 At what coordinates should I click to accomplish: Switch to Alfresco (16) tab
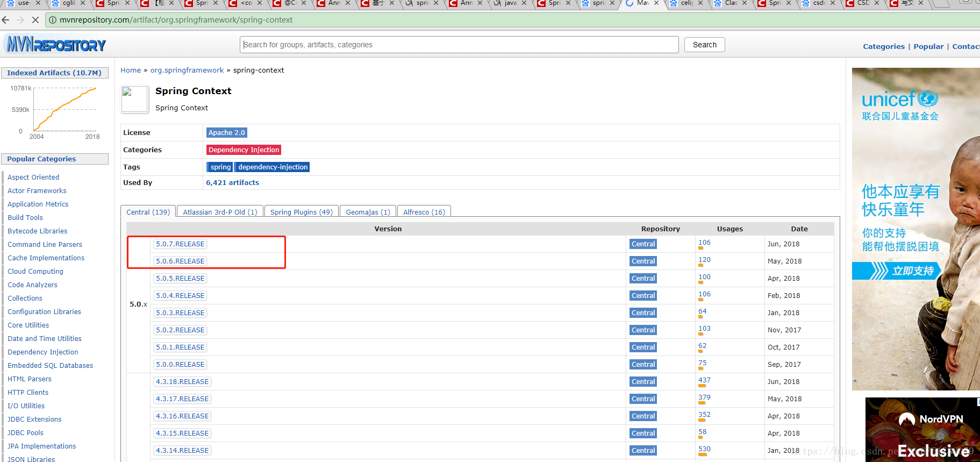pos(424,212)
